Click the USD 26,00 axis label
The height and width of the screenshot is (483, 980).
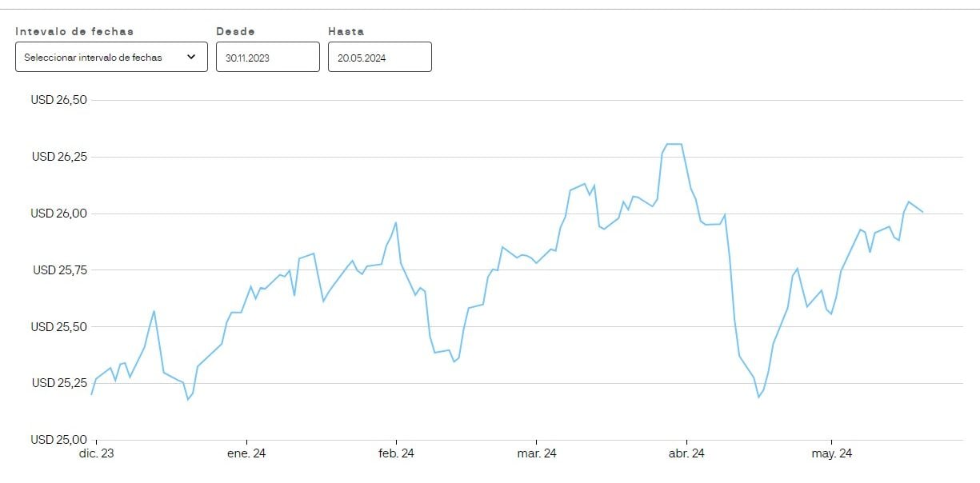(60, 214)
